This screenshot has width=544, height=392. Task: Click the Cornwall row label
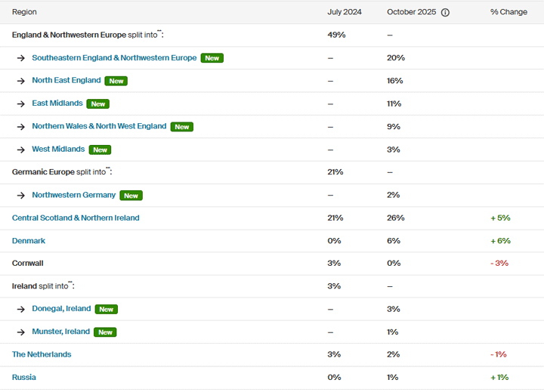[x=28, y=263]
